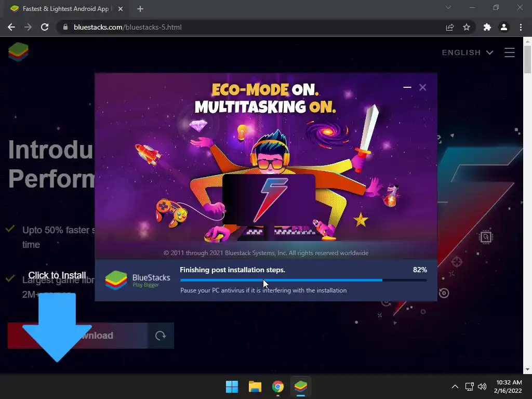The image size is (532, 399).
Task: Open Chrome tab search chevron
Action: (448, 7)
